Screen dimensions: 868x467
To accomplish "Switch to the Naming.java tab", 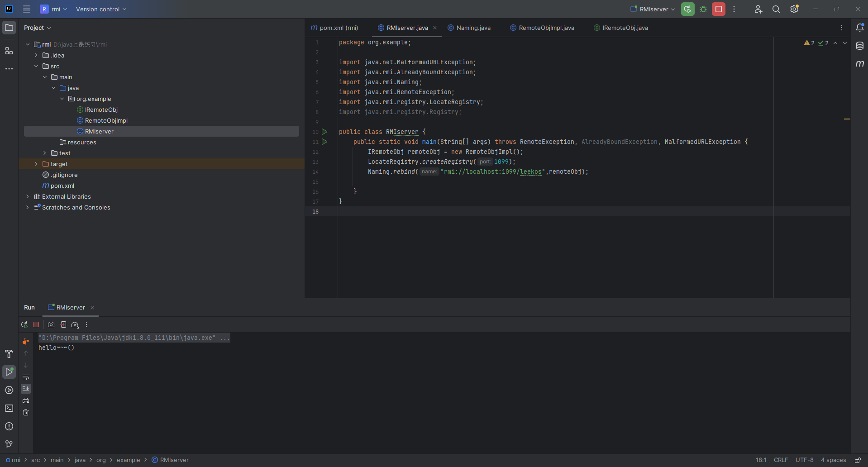I will click(x=469, y=28).
